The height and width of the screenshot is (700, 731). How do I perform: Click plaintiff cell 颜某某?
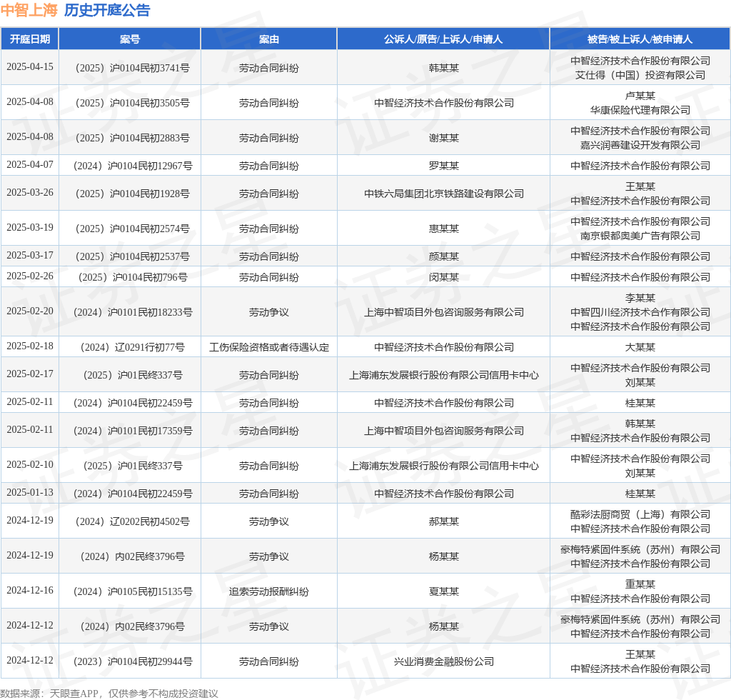tap(444, 257)
